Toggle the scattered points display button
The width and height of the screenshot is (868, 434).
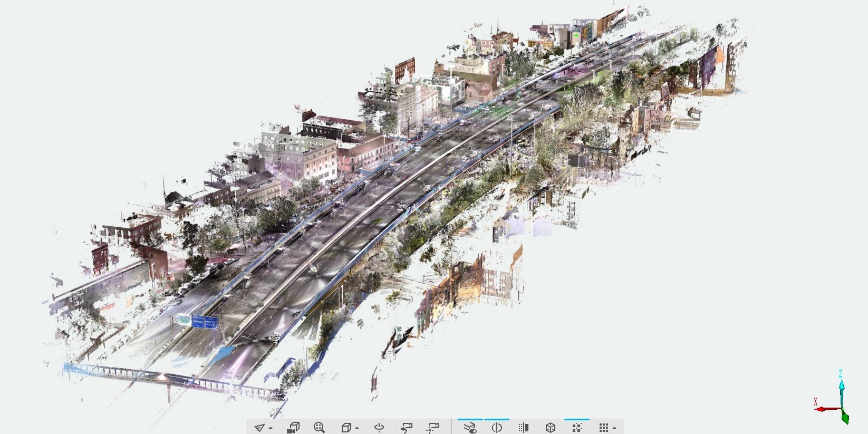pyautogui.click(x=577, y=427)
